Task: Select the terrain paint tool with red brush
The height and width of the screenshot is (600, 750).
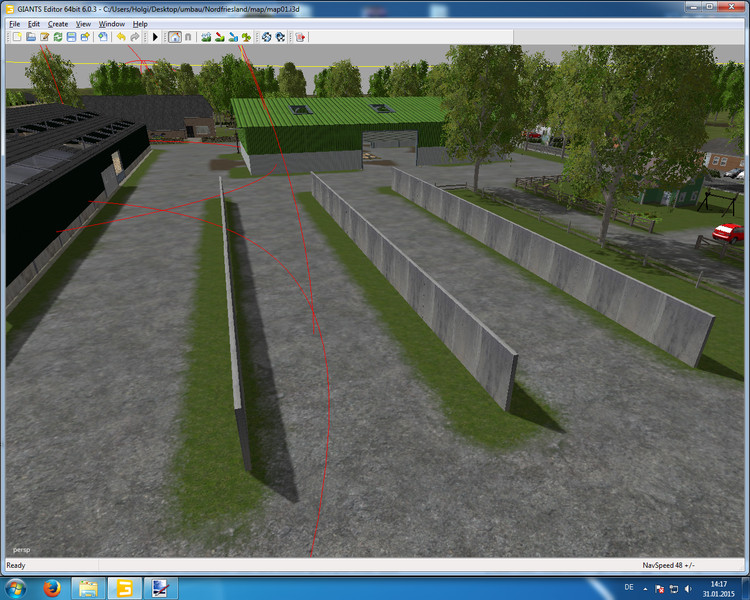Action: (219, 37)
